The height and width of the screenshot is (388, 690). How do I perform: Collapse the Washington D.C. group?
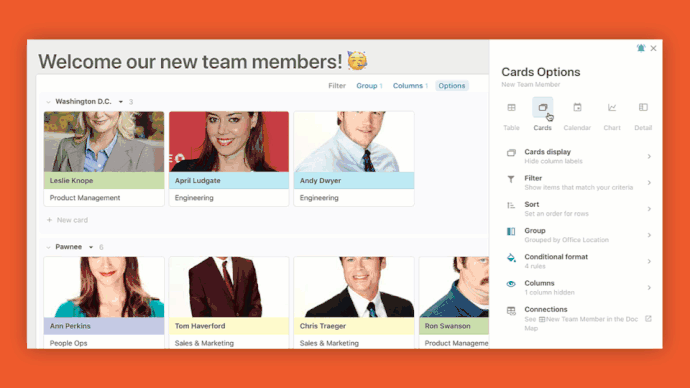point(48,102)
